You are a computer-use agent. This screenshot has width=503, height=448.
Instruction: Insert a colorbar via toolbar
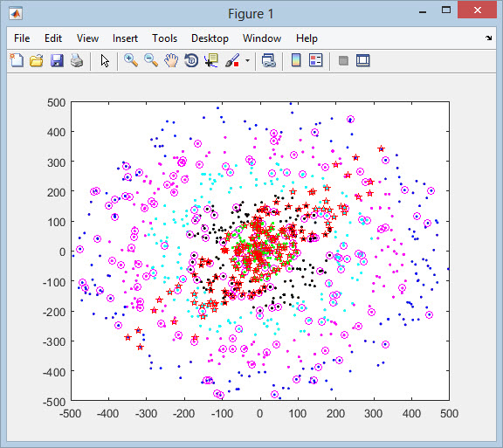coord(296,60)
